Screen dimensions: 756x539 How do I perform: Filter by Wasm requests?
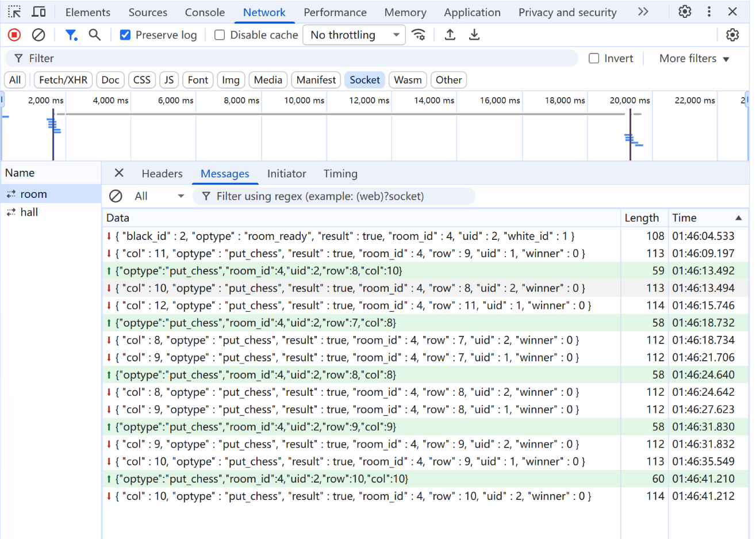[408, 80]
